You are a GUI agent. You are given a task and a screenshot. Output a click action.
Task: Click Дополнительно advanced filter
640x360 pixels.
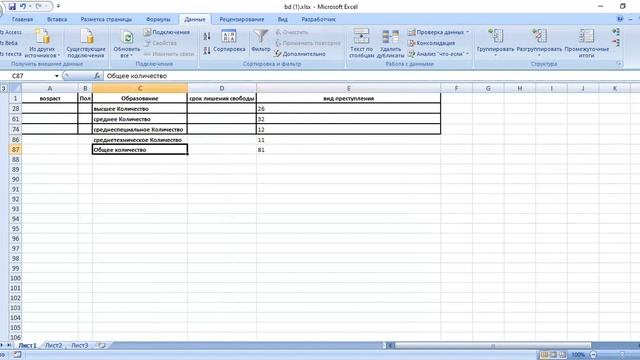pyautogui.click(x=300, y=54)
